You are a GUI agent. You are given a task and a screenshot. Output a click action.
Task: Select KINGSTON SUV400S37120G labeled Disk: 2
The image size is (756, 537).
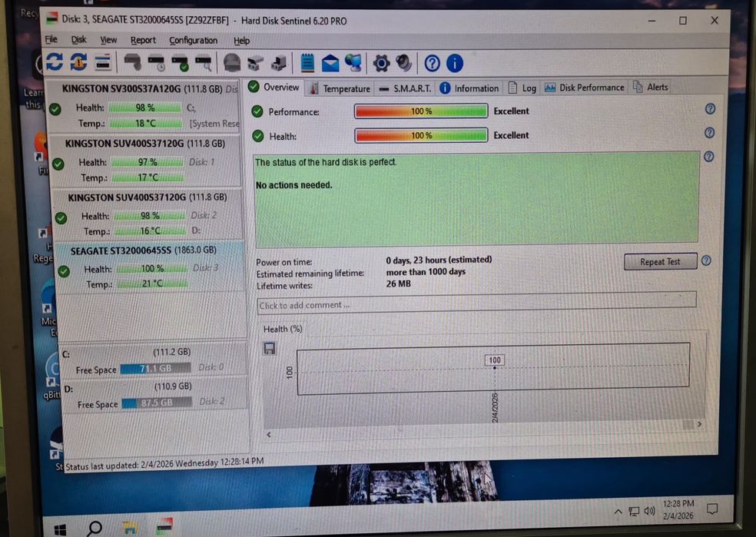point(148,214)
